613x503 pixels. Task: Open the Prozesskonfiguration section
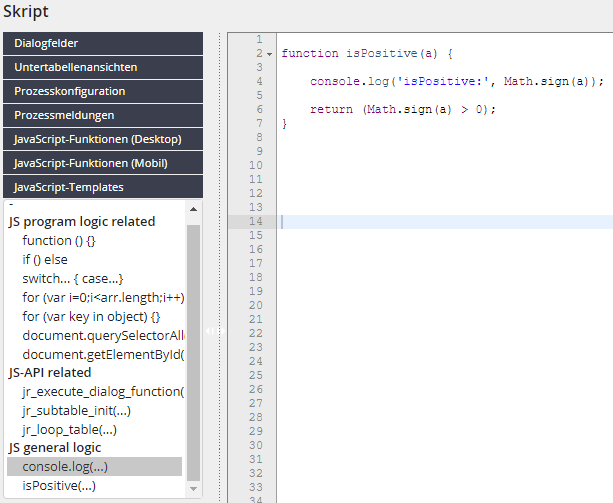(x=103, y=91)
